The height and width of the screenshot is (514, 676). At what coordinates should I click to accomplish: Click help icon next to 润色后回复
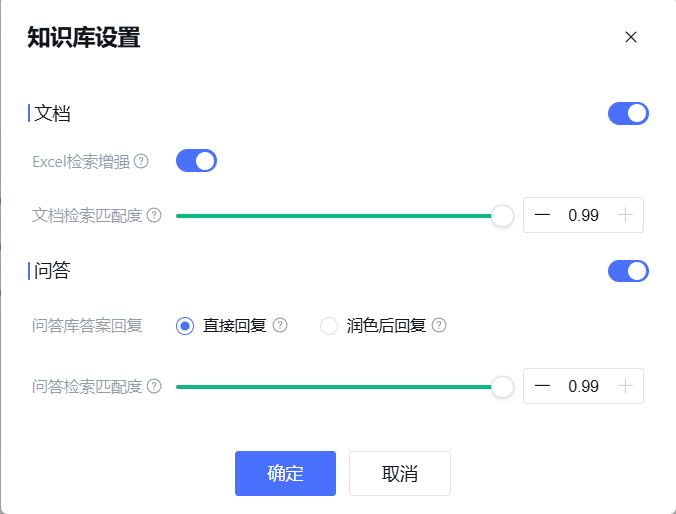point(439,325)
